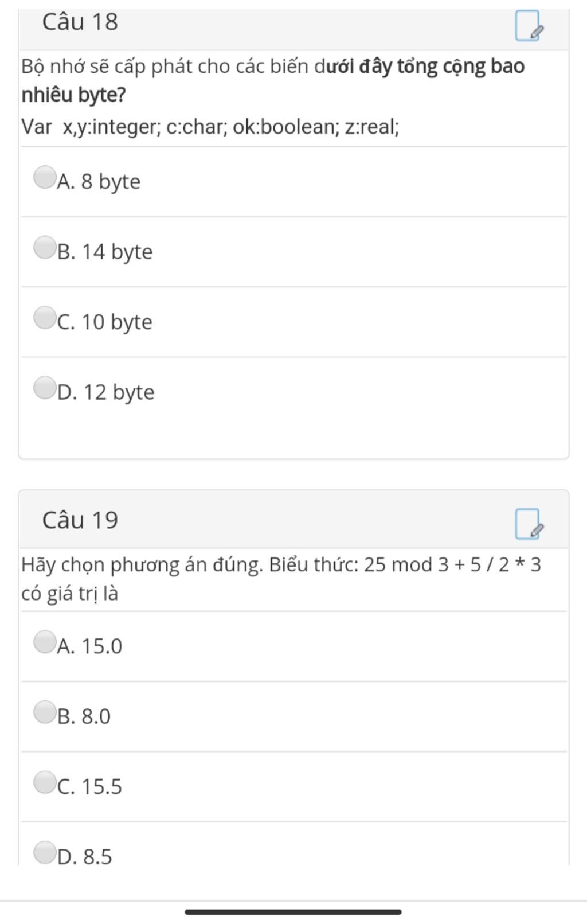The width and height of the screenshot is (587, 924).
Task: Tap the '14 byte' answer text
Action: pyautogui.click(x=118, y=252)
